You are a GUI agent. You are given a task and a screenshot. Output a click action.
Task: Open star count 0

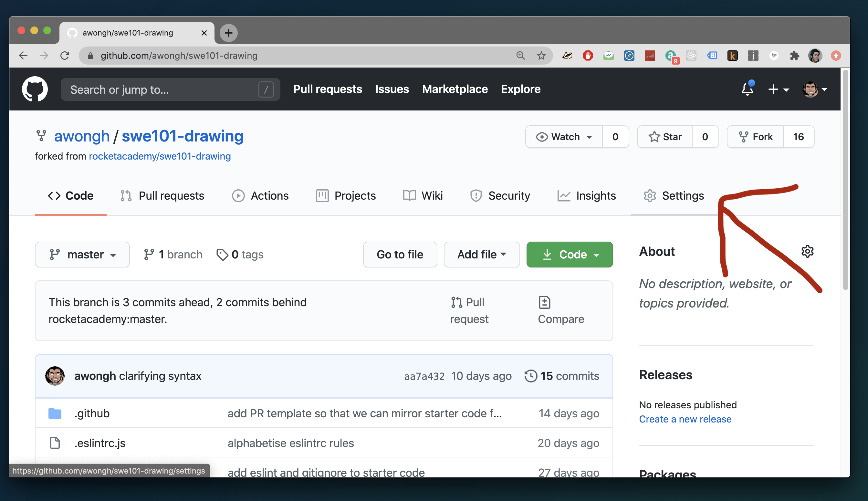click(x=705, y=137)
